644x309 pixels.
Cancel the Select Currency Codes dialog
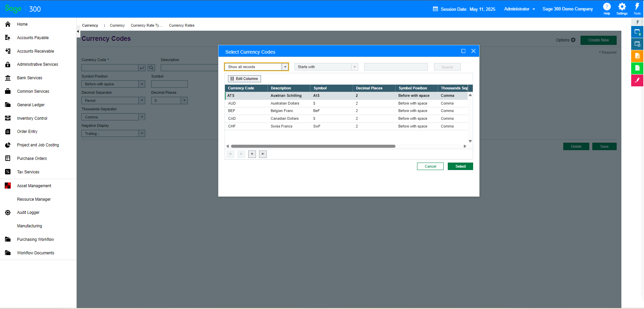[x=430, y=166]
